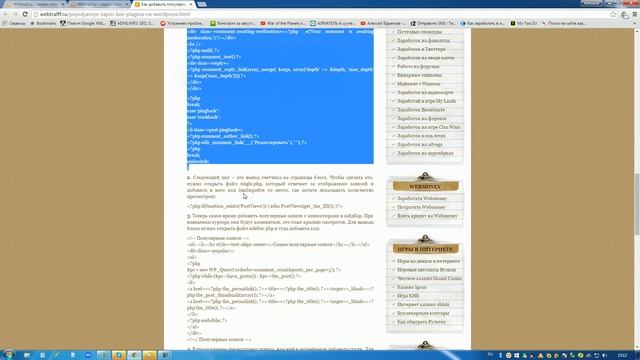Click the 'Популярные записи' comment code line

click(x=218, y=238)
